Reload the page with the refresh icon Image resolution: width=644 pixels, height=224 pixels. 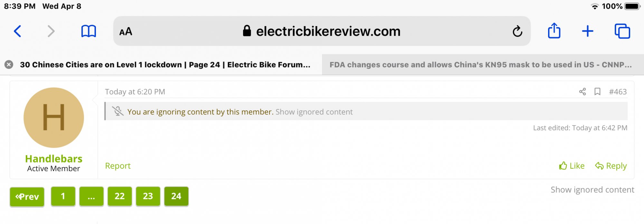(x=517, y=31)
